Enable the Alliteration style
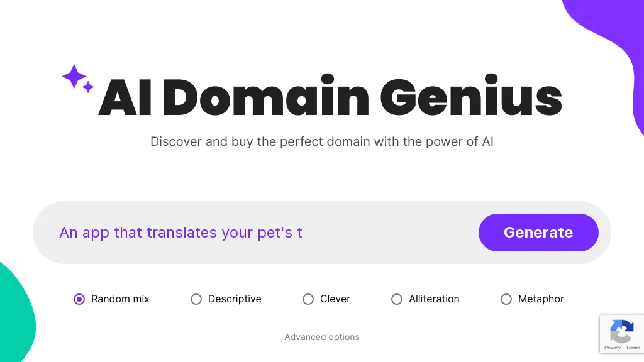The height and width of the screenshot is (362, 644). [397, 299]
